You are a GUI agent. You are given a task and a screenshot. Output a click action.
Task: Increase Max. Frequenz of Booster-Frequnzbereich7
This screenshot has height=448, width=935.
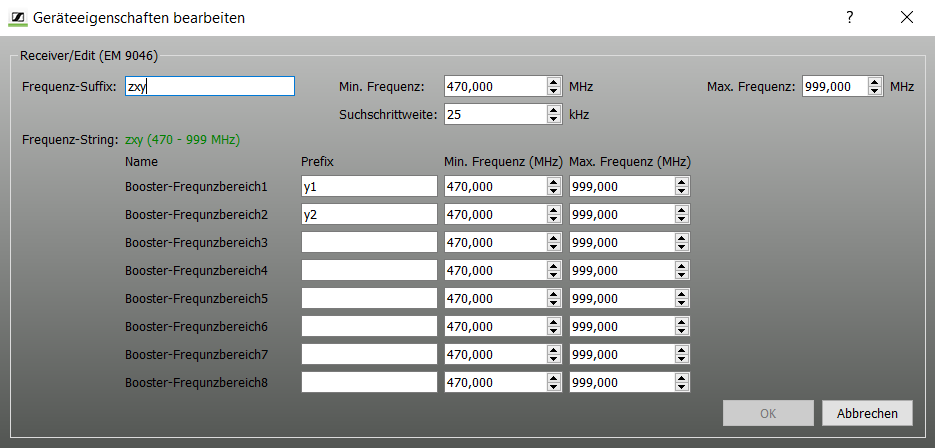coord(681,350)
